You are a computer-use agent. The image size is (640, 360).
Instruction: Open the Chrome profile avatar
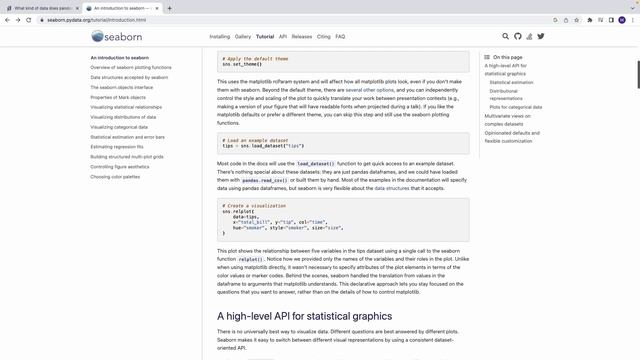click(622, 20)
